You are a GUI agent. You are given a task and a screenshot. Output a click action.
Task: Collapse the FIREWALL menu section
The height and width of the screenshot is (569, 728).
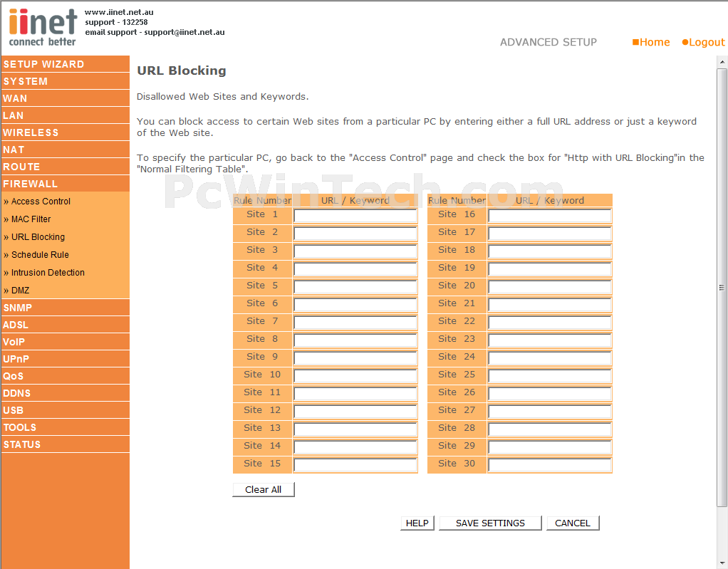[65, 184]
